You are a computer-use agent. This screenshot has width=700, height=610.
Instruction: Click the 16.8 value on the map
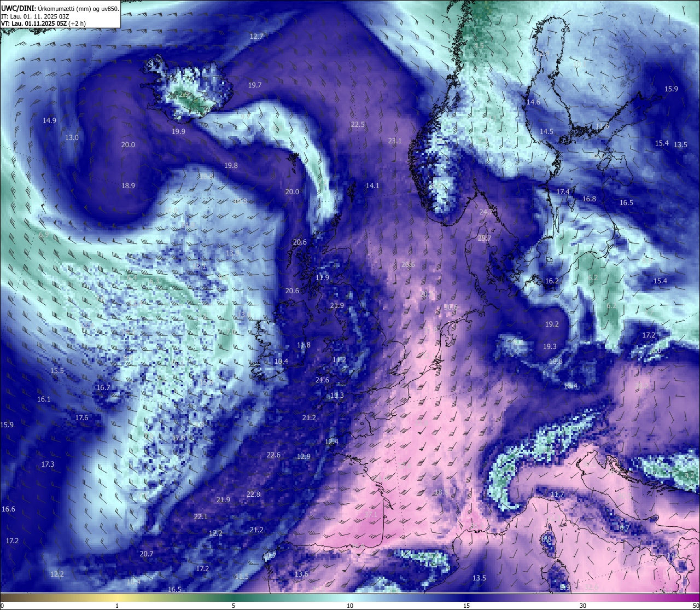589,199
